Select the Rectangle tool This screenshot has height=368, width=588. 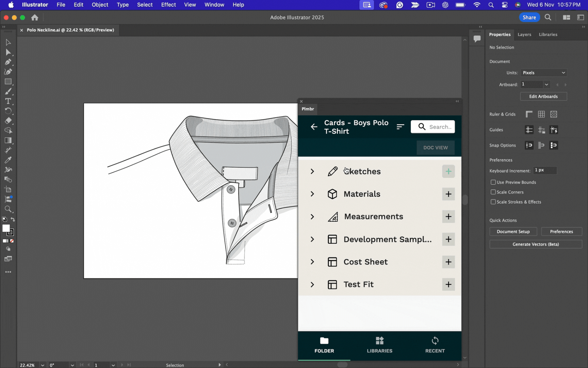(x=8, y=82)
